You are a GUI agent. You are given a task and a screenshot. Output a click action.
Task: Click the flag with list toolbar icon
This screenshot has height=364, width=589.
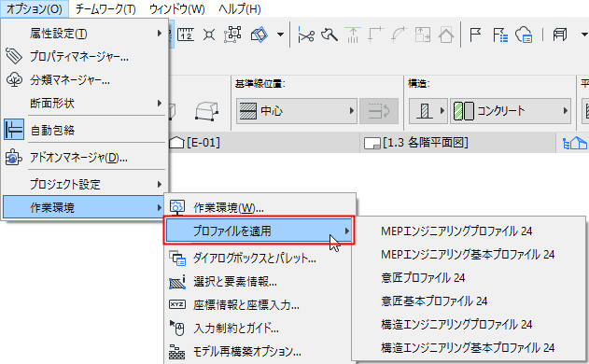500,35
